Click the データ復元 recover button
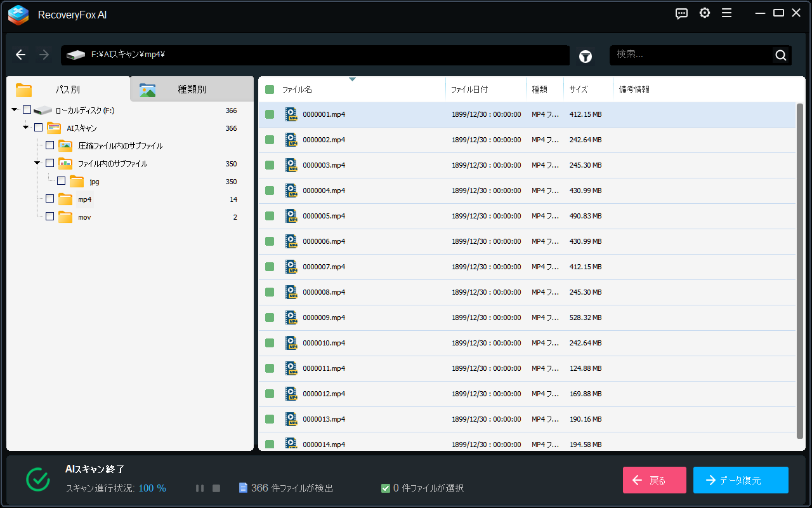The width and height of the screenshot is (812, 508). point(740,480)
